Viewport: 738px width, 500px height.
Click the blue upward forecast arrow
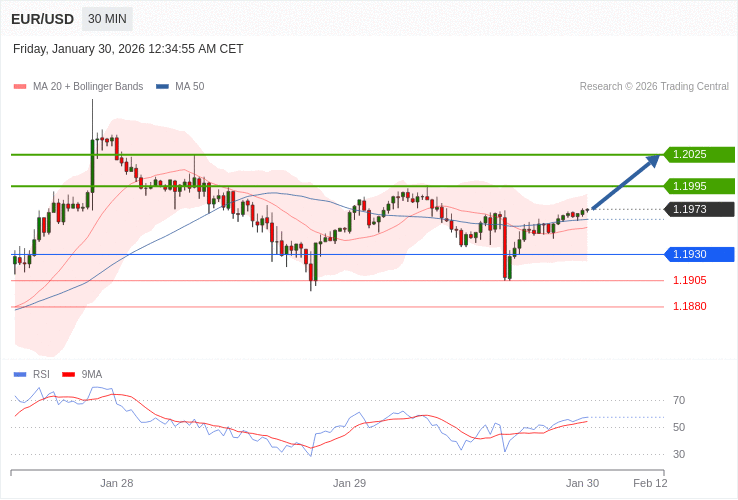[x=626, y=182]
